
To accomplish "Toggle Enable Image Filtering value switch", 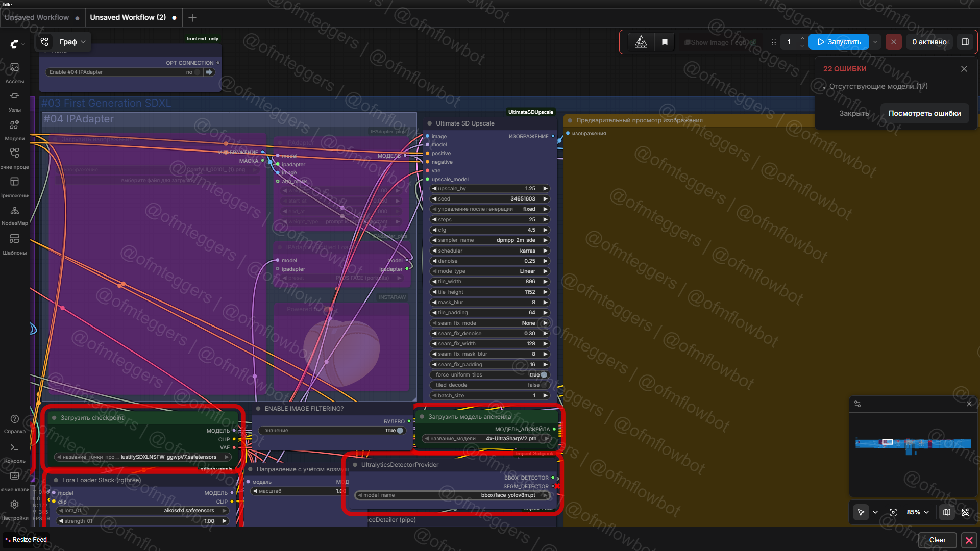I will point(399,431).
